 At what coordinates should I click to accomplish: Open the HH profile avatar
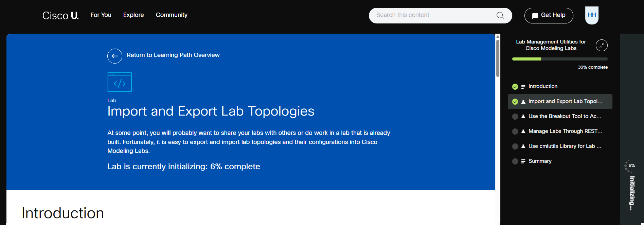pyautogui.click(x=592, y=15)
